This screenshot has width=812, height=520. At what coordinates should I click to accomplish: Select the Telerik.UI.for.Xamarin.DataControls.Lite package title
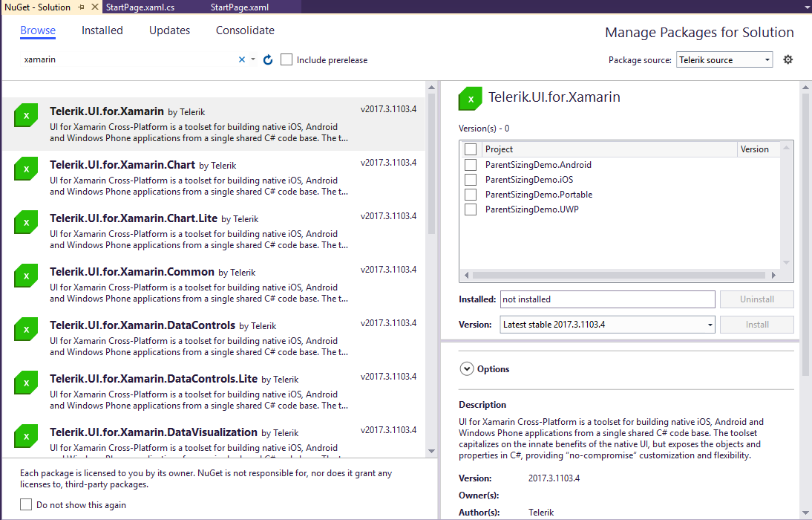tap(154, 378)
